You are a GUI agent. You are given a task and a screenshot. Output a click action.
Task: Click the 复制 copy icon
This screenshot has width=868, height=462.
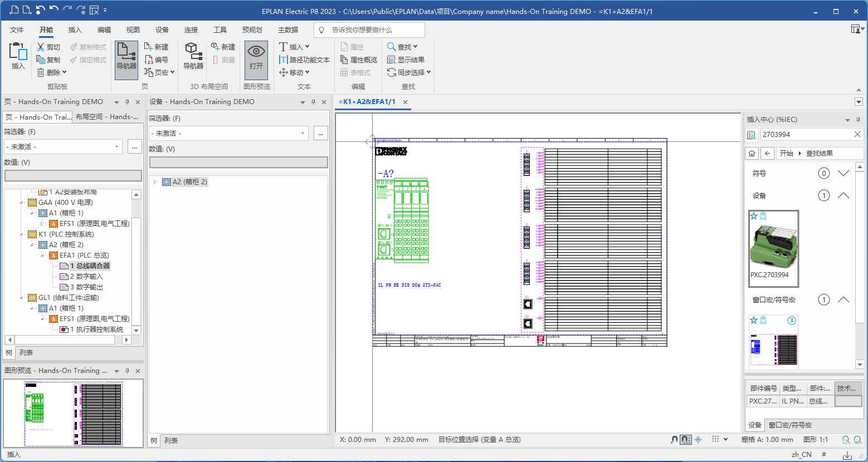[41, 60]
